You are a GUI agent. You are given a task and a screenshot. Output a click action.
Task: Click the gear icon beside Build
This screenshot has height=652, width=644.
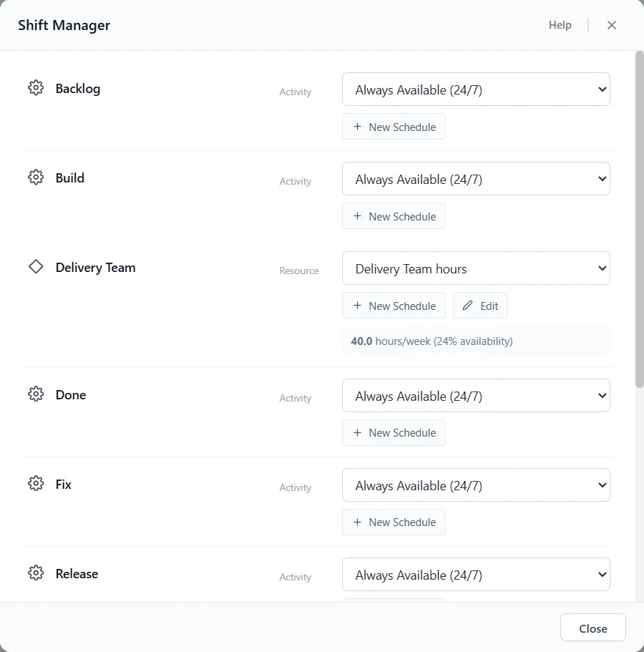pyautogui.click(x=36, y=177)
